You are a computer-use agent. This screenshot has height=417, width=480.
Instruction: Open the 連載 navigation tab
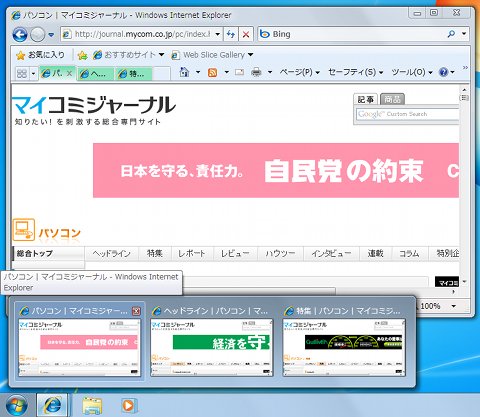coord(375,254)
